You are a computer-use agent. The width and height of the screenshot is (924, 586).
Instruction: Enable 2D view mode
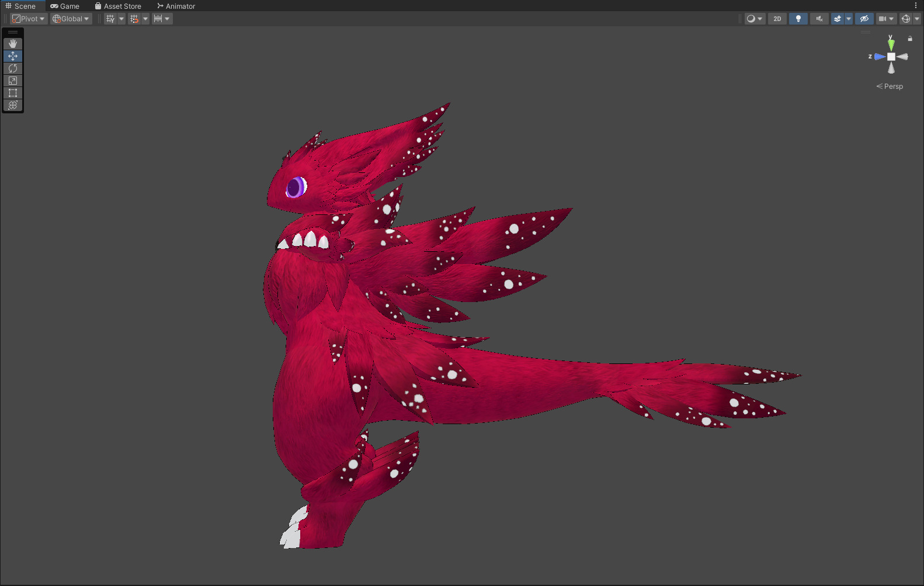(x=777, y=19)
